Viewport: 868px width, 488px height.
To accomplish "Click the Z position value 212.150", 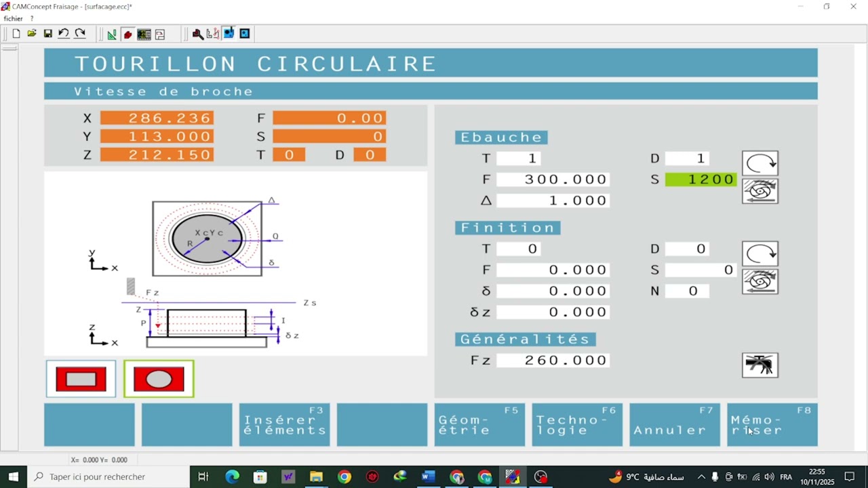I will tap(157, 155).
